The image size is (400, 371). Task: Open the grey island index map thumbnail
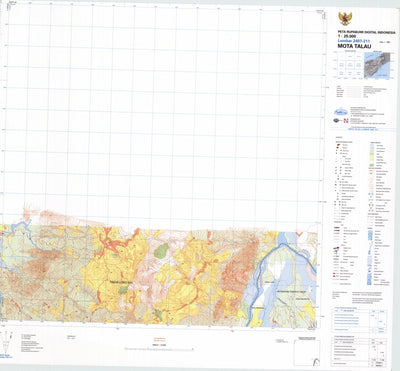pos(377,65)
